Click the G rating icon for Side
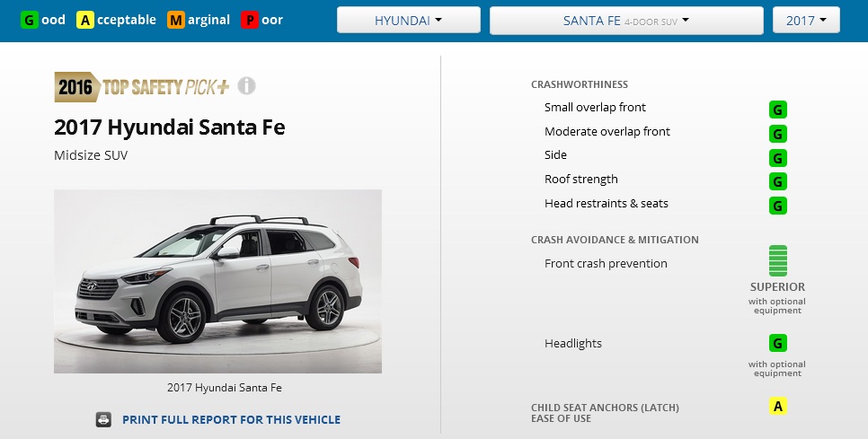Image resolution: width=868 pixels, height=439 pixels. tap(778, 158)
